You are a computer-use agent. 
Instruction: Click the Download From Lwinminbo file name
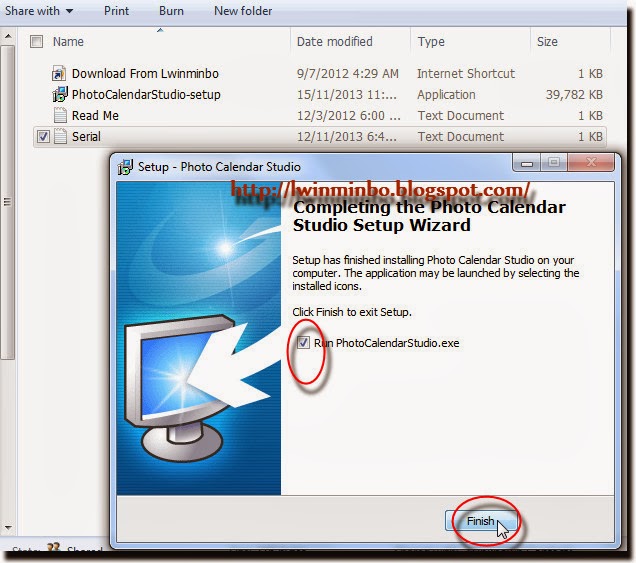click(145, 73)
